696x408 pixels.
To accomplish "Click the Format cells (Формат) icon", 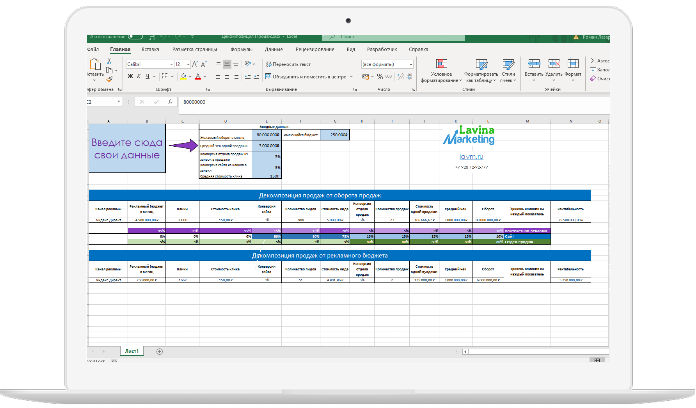I will click(x=573, y=64).
